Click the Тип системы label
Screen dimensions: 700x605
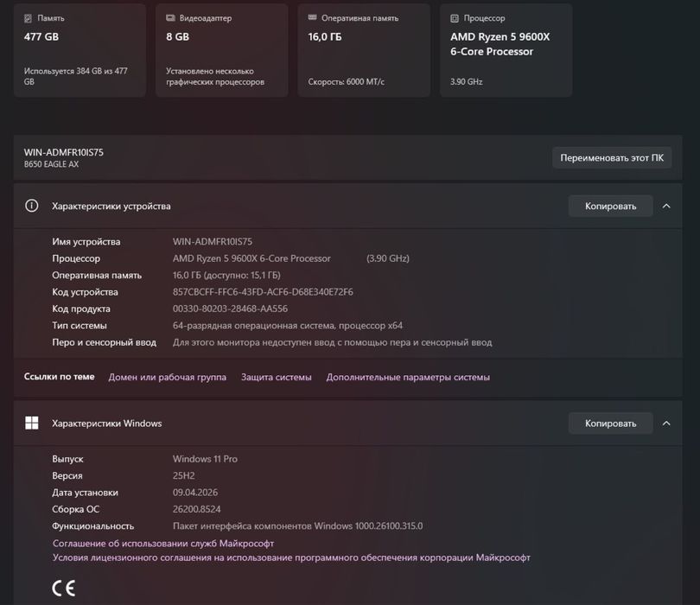click(x=80, y=326)
